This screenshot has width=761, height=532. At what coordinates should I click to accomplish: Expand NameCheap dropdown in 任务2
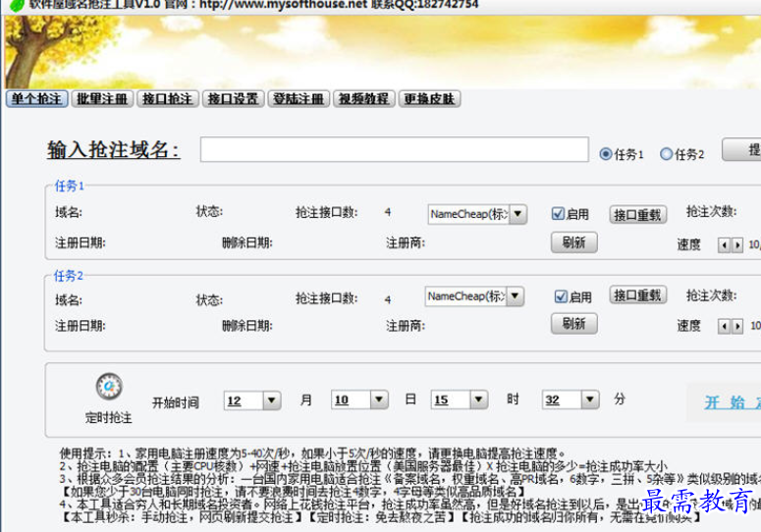pos(515,295)
